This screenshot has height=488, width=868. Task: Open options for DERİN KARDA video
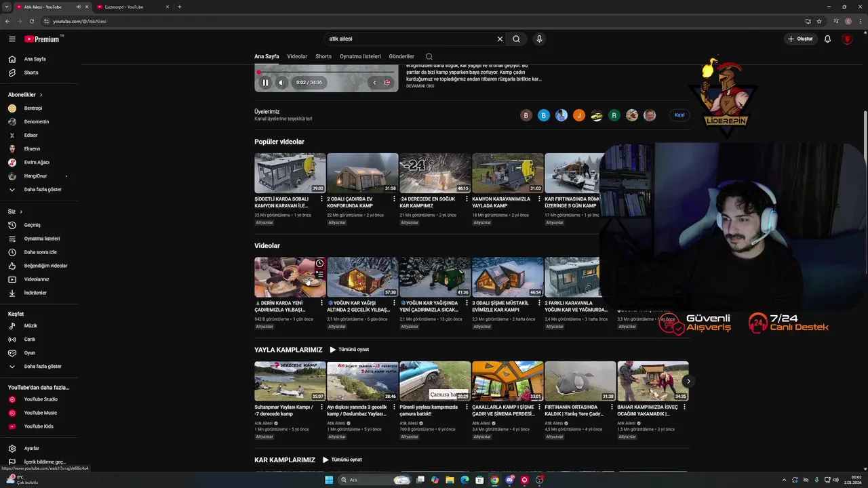click(321, 304)
